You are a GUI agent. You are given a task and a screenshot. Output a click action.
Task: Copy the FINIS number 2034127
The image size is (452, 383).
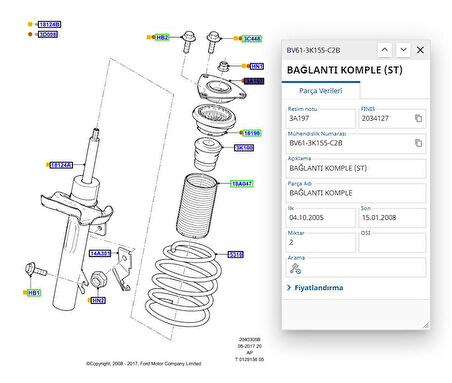click(x=418, y=118)
